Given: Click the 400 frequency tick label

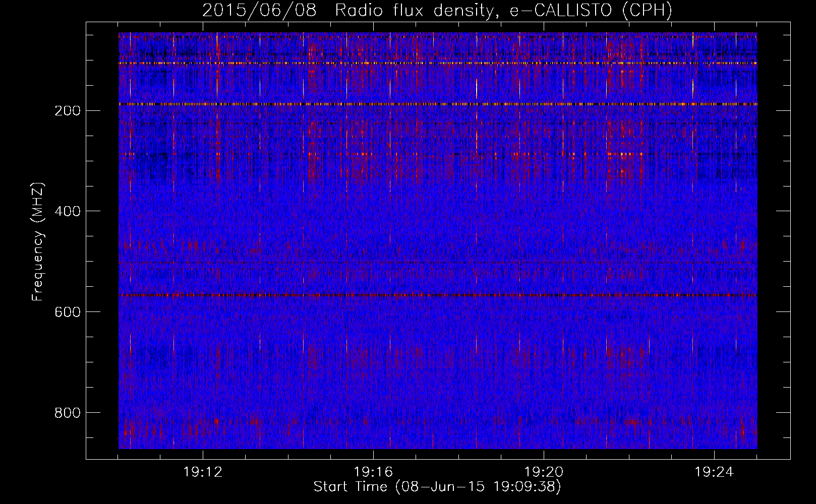Looking at the screenshot, I should 68,211.
